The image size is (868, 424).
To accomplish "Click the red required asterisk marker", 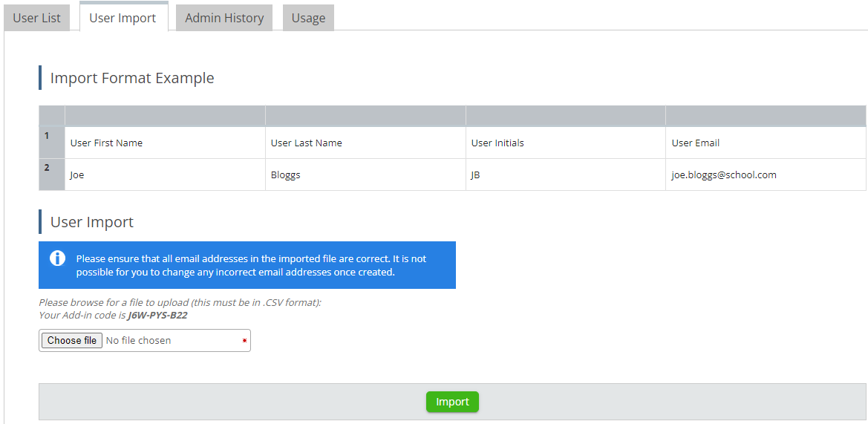I will (x=244, y=342).
